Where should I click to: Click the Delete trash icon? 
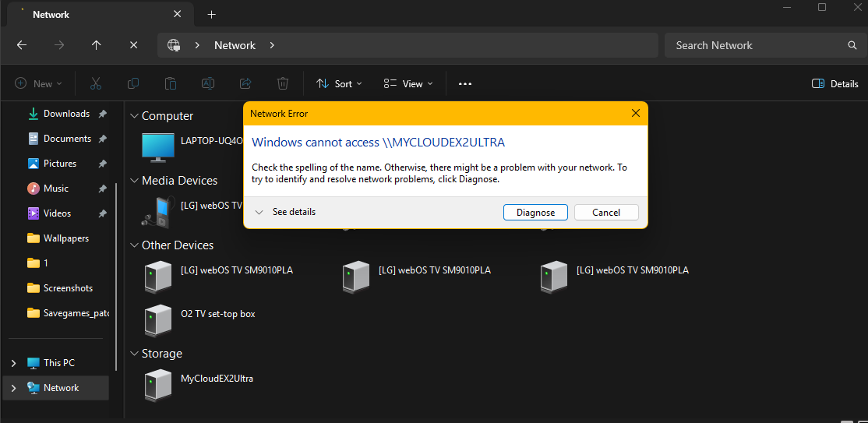click(282, 83)
